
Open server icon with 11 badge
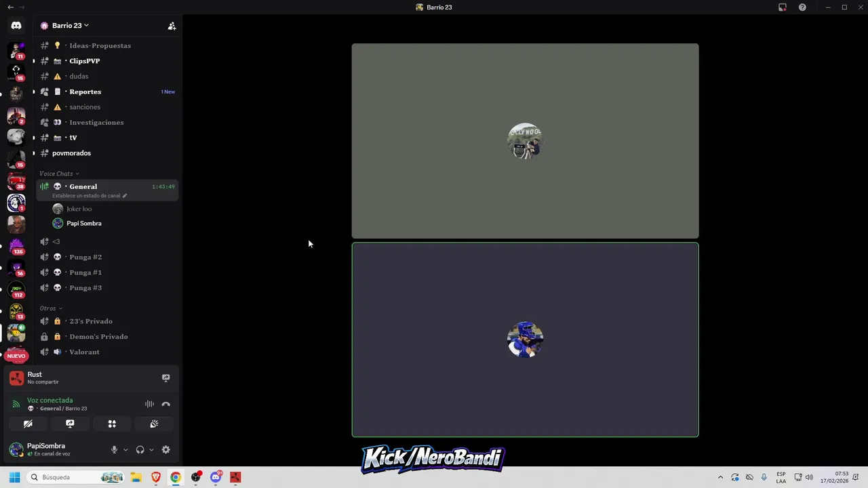tap(16, 51)
